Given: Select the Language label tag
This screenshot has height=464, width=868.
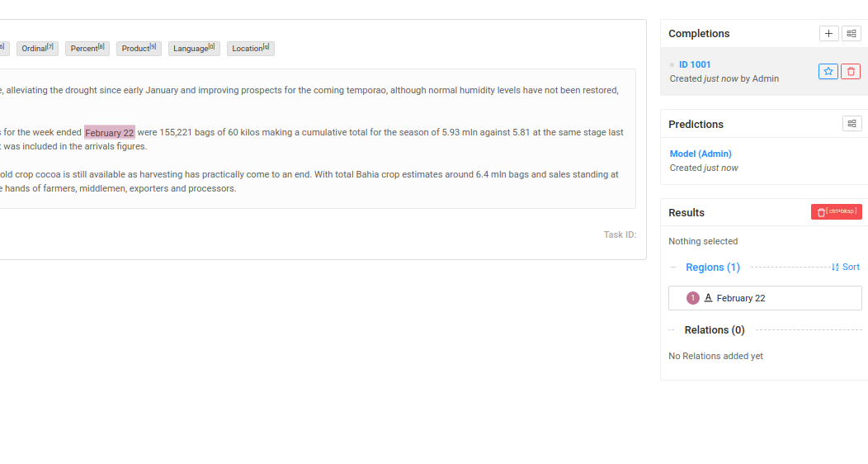Looking at the screenshot, I should click(x=194, y=49).
